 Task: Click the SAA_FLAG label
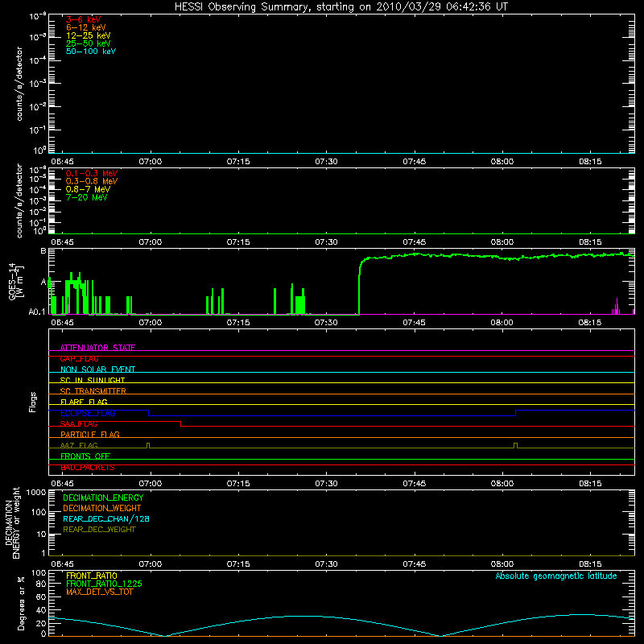pyautogui.click(x=79, y=423)
